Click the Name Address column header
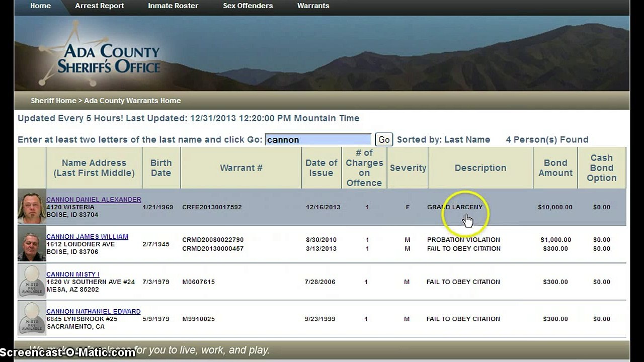This screenshot has width=644, height=362. tap(94, 168)
